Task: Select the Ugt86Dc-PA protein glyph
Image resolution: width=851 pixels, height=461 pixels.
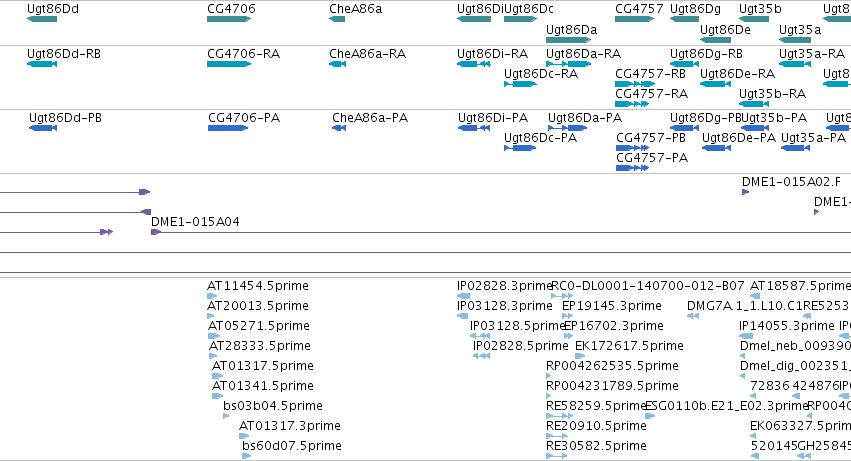Action: pos(520,148)
